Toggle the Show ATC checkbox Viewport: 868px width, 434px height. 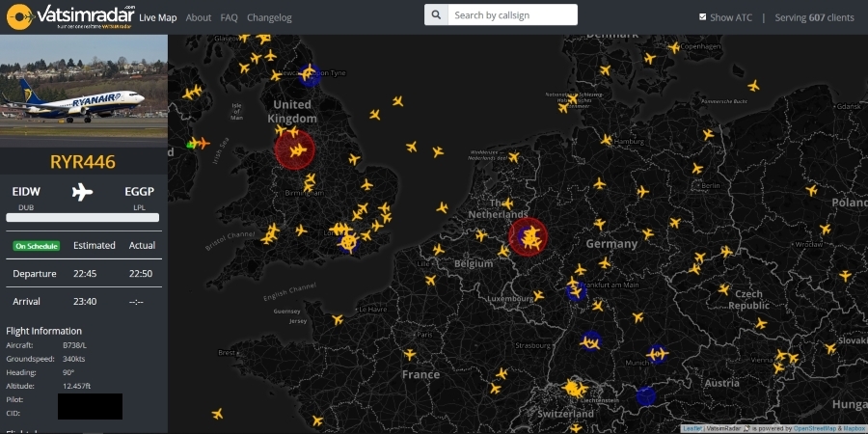tap(702, 17)
